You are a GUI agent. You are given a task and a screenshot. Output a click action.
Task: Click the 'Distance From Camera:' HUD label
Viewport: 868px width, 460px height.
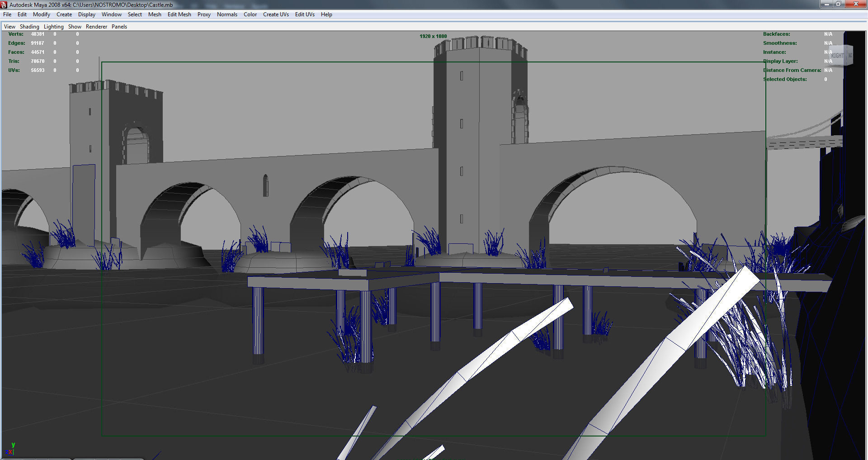tap(792, 70)
